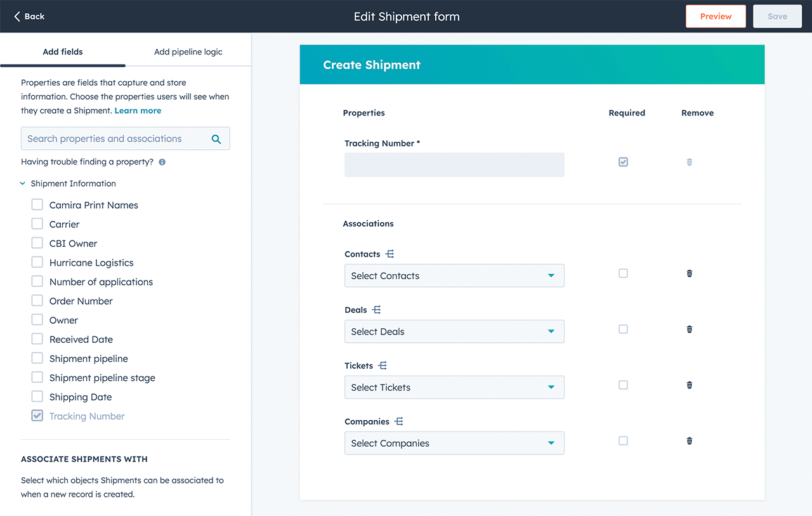Uncheck the Required checkbox for Tracking Number
This screenshot has height=516, width=812.
coord(623,162)
